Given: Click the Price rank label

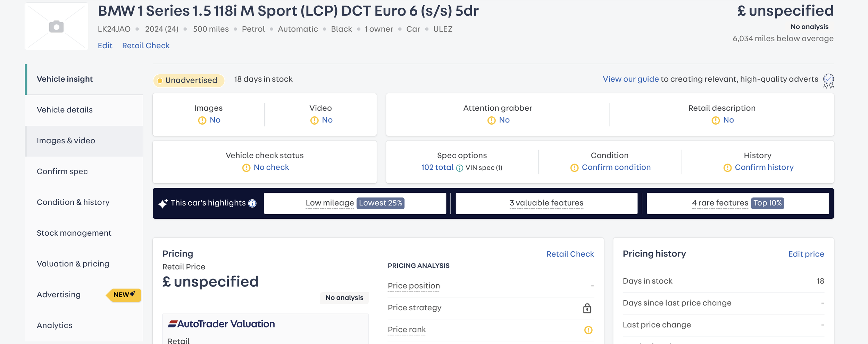Looking at the screenshot, I should pyautogui.click(x=407, y=330).
